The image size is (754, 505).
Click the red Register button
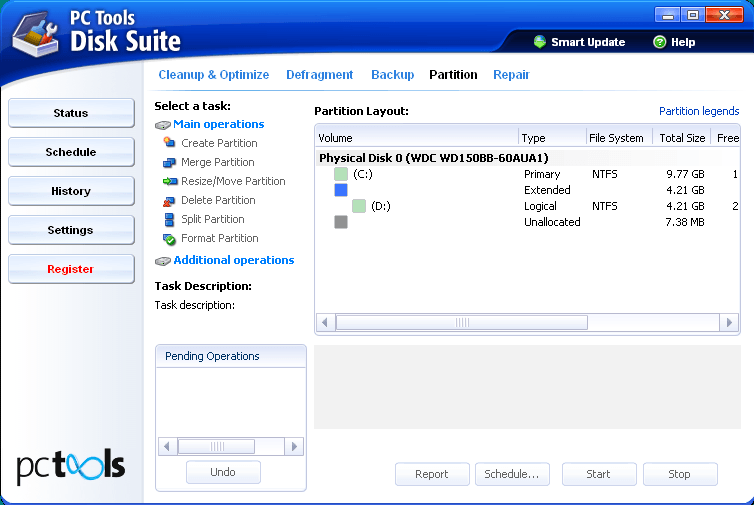[71, 269]
